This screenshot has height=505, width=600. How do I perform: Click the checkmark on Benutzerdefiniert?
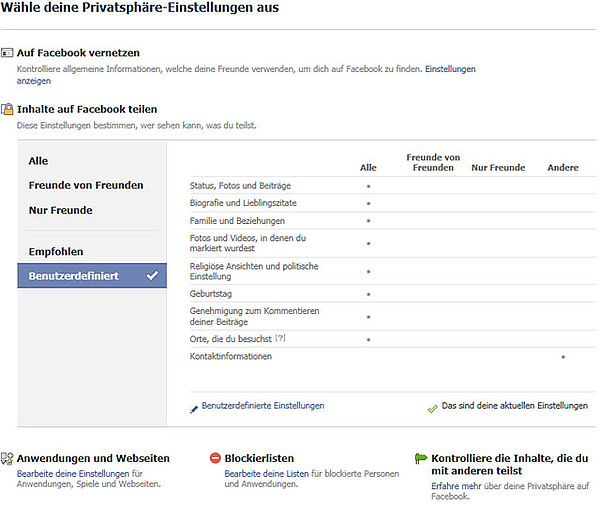click(x=152, y=276)
